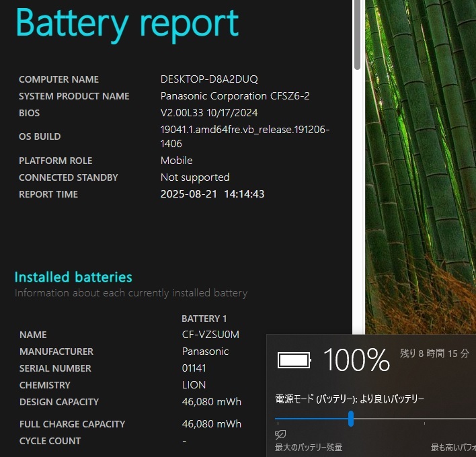Screen dimensions: 476x457
Task: Click the '残り 8 時間 15 分' remaining time
Action: (434, 354)
